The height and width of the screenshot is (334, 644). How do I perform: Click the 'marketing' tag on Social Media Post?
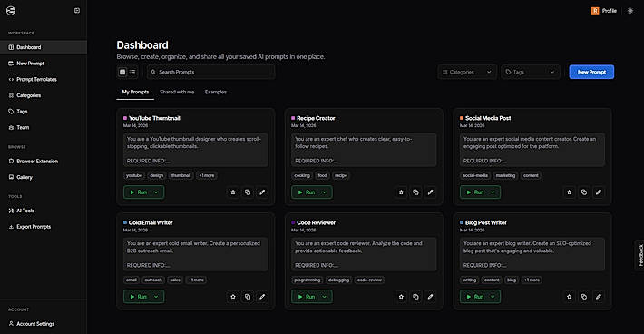(505, 175)
